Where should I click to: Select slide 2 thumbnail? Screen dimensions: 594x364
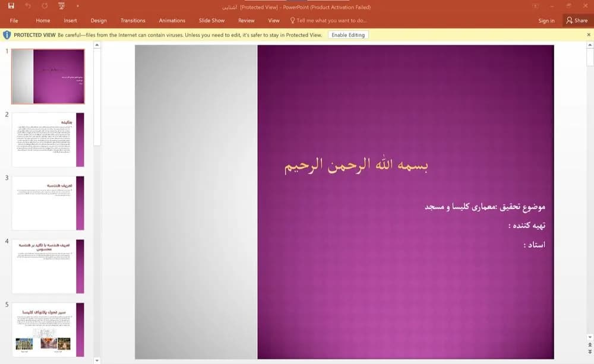point(48,140)
